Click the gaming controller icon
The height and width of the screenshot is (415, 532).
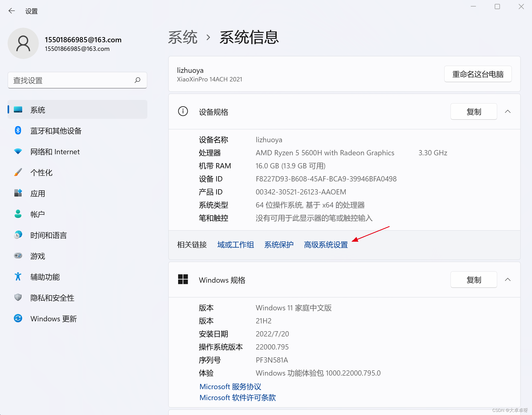coord(18,256)
